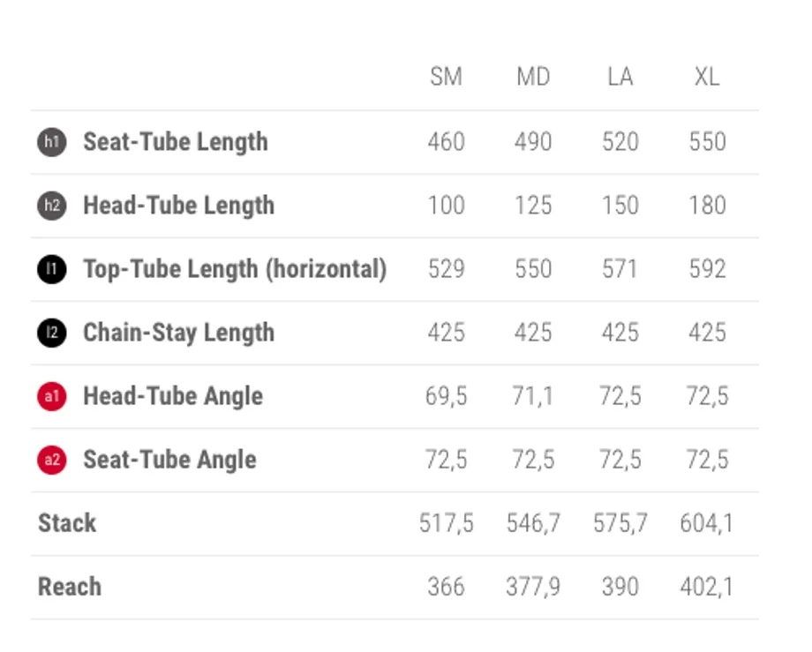Select the MD size column header
Screen dimensions: 812x652
tap(533, 77)
